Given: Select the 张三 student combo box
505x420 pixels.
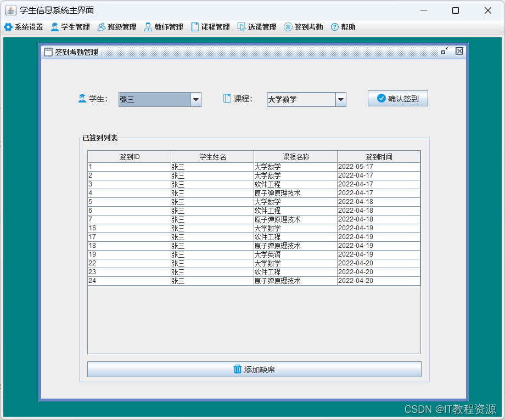Looking at the screenshot, I should [160, 100].
